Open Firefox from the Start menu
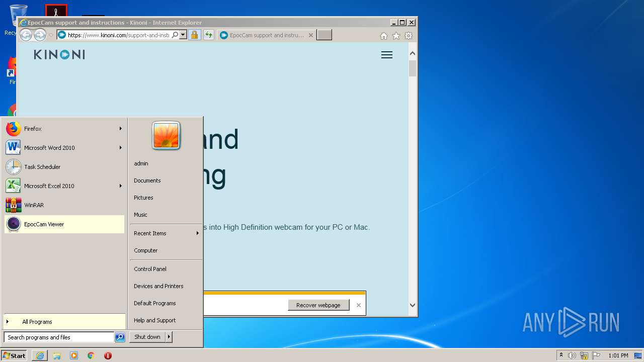The height and width of the screenshot is (362, 644). (64, 129)
